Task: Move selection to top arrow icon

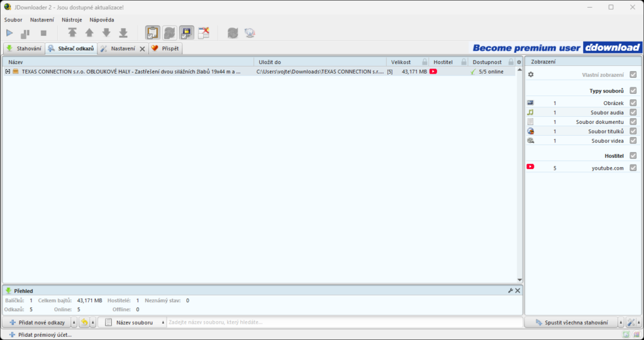Action: 72,33
